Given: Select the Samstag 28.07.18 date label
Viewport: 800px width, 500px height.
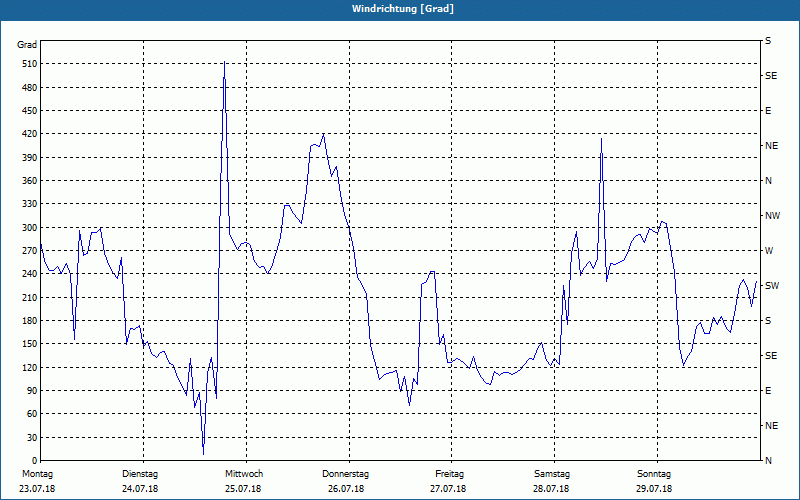Looking at the screenshot, I should pos(552,481).
